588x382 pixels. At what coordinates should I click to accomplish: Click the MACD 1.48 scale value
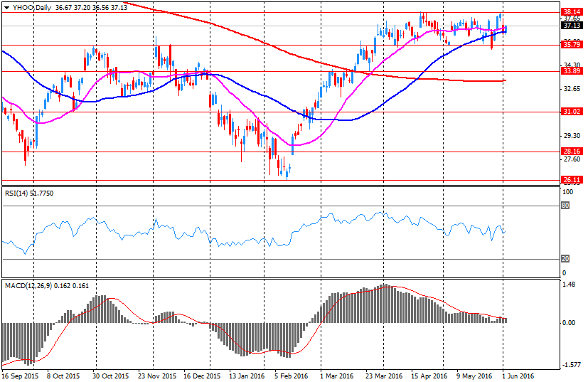pyautogui.click(x=569, y=285)
